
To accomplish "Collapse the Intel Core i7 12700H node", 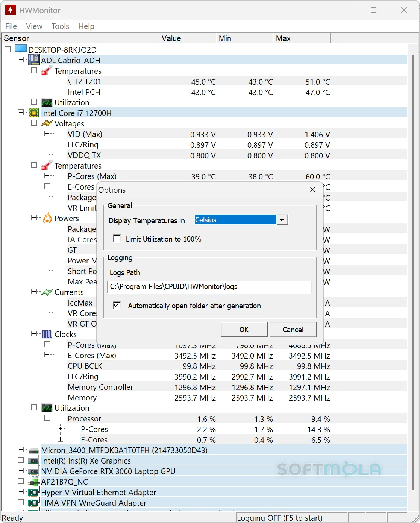I will point(21,113).
